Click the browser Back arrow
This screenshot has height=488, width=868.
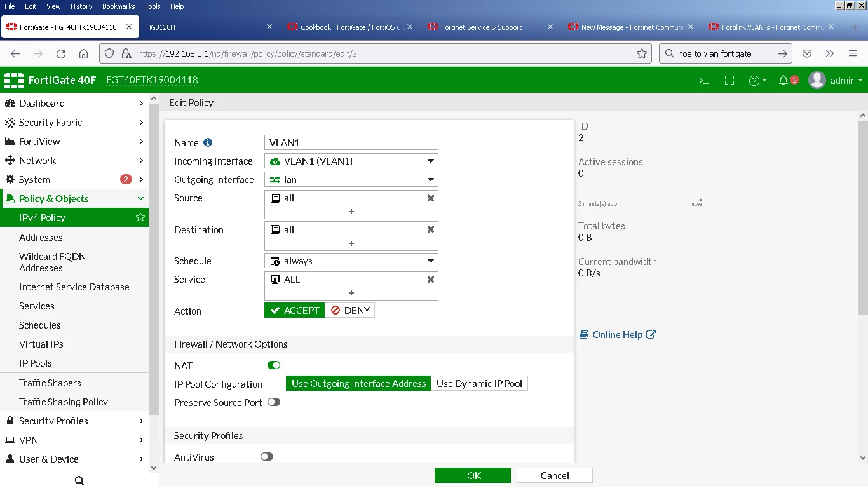point(15,53)
